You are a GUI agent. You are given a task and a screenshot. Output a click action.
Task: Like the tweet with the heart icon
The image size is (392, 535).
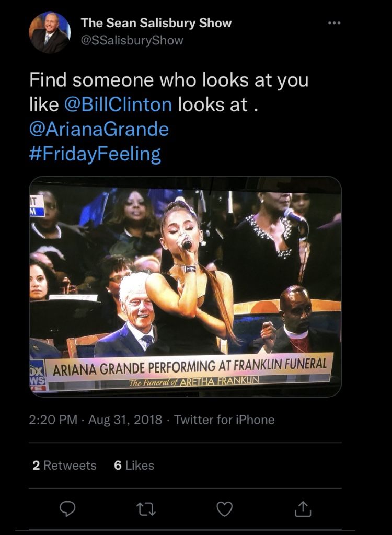click(224, 508)
